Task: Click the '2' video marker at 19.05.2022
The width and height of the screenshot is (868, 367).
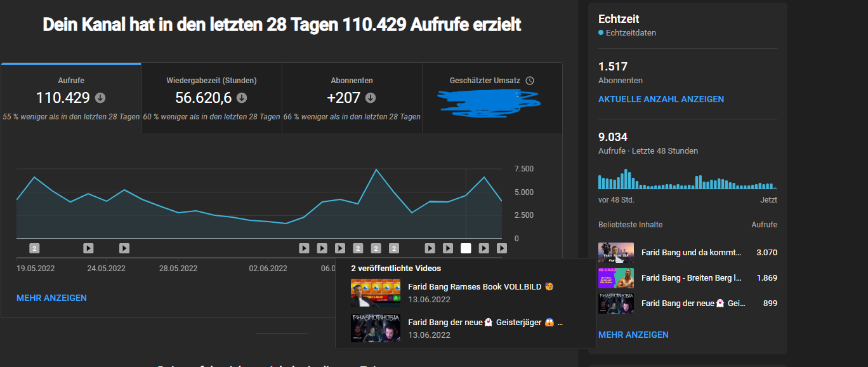Action: 34,248
